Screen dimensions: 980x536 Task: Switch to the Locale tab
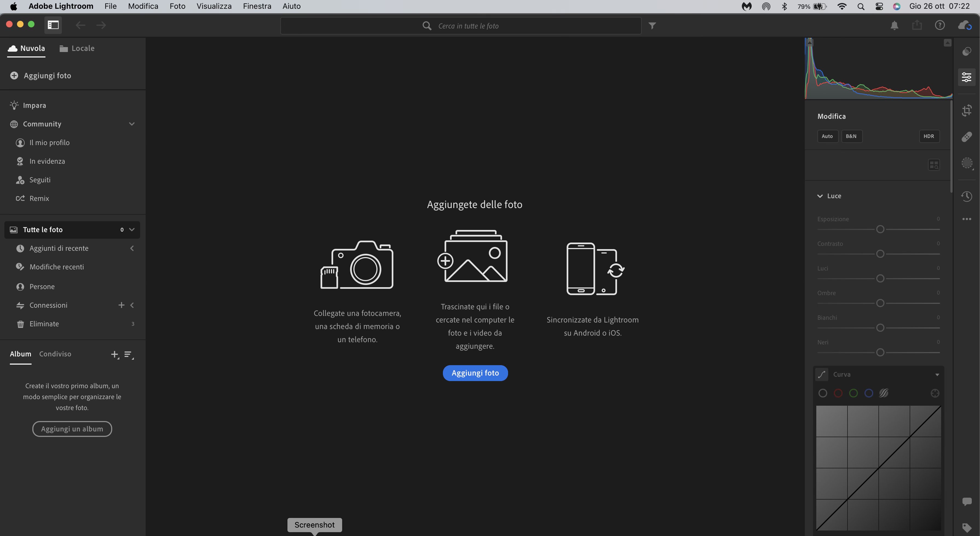point(77,48)
